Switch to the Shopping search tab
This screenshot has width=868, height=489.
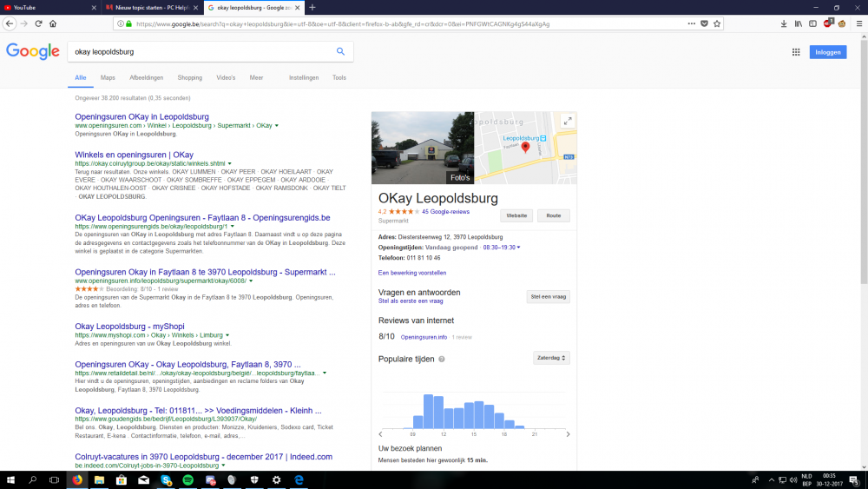point(190,77)
